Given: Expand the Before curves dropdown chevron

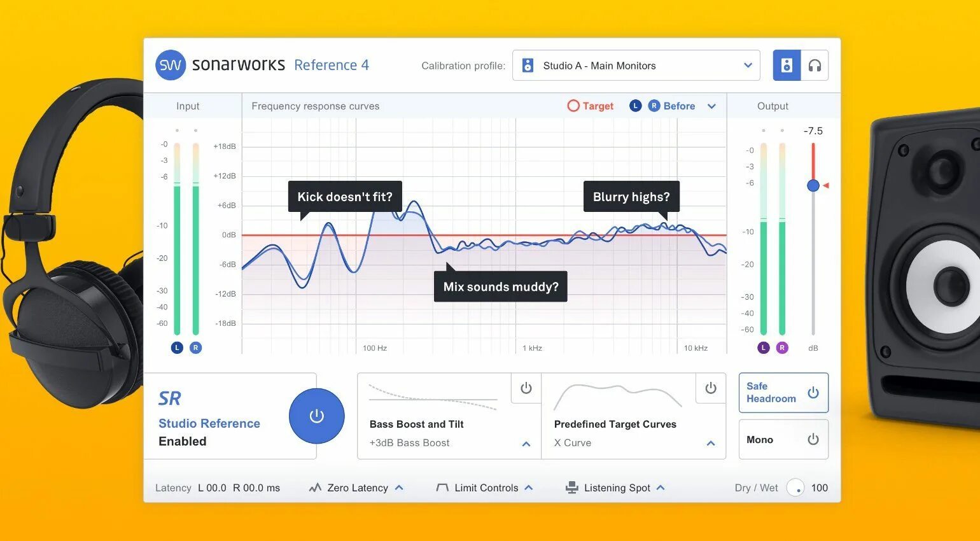Looking at the screenshot, I should point(711,106).
